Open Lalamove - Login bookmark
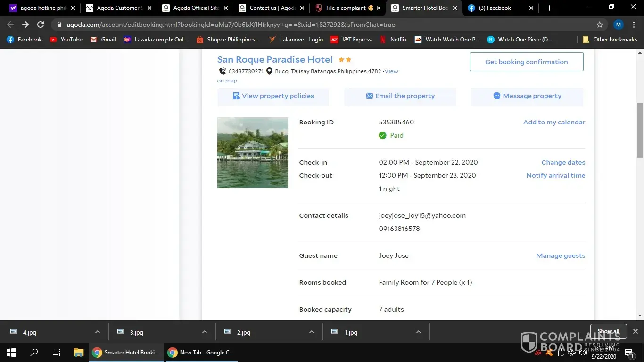 tap(296, 40)
